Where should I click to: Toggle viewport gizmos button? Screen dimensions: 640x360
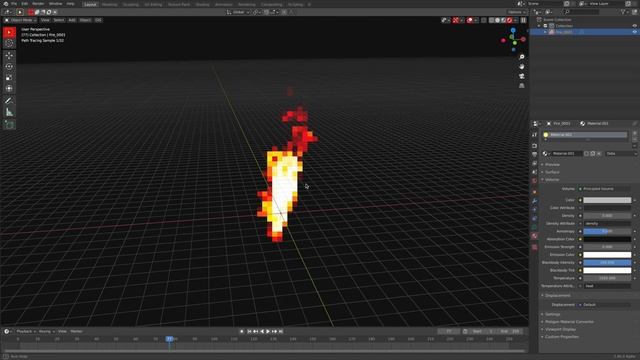456,20
